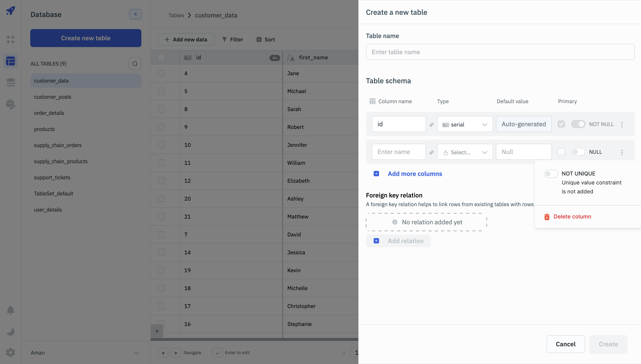The width and height of the screenshot is (641, 364).
Task: Open the Select... type dropdown
Action: [x=465, y=152]
